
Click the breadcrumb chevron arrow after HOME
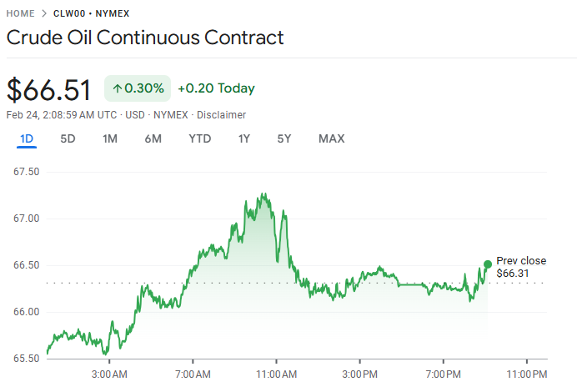click(44, 14)
